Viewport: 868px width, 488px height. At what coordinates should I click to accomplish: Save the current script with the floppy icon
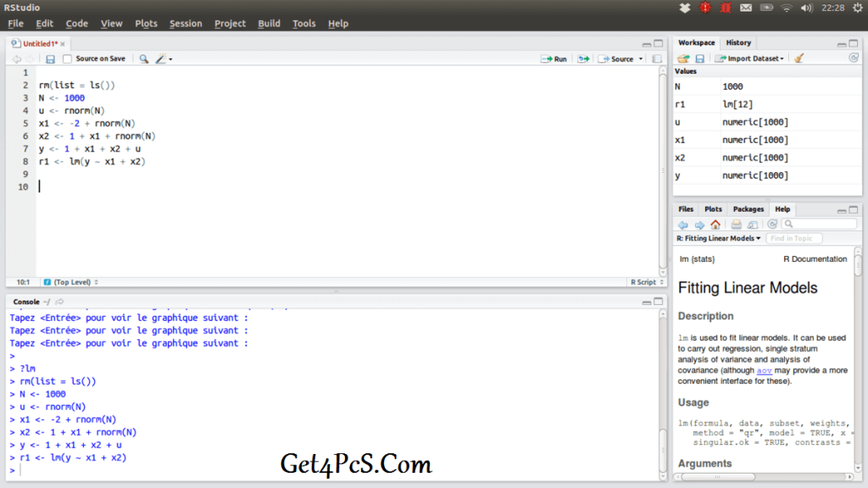[50, 59]
